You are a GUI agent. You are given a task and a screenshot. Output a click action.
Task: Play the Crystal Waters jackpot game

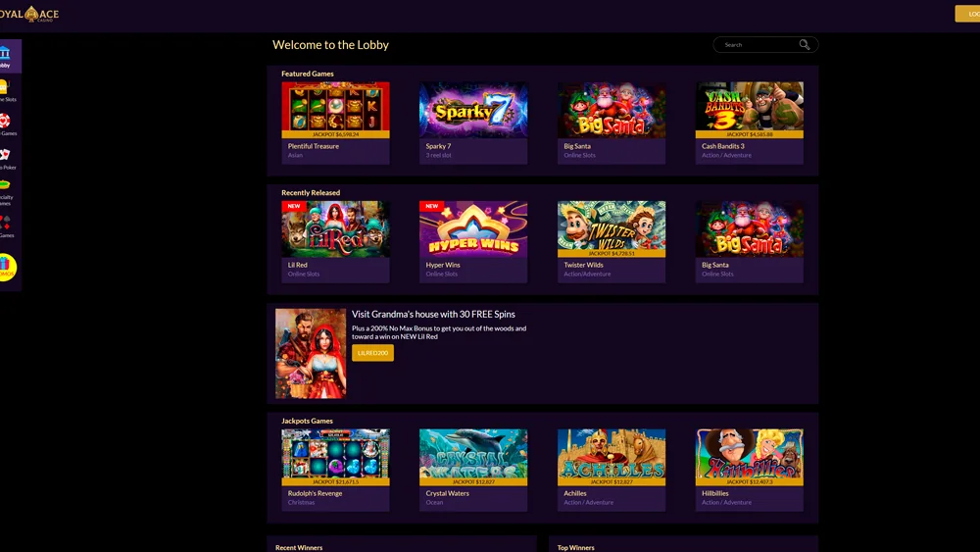[x=473, y=456]
